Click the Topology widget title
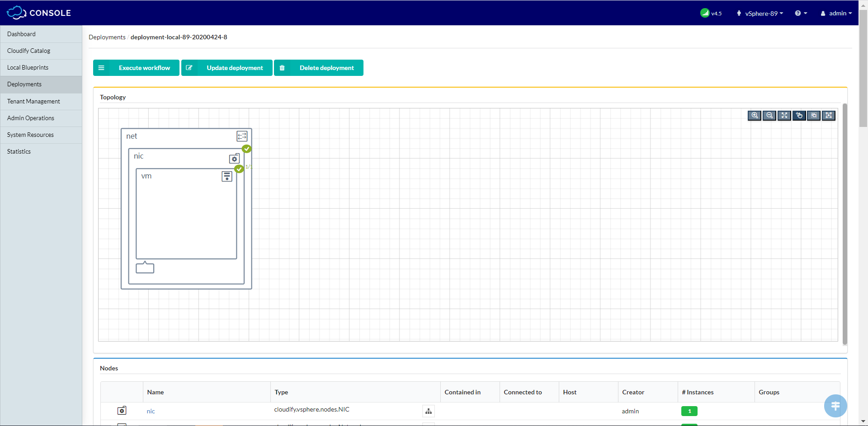The height and width of the screenshot is (426, 868). point(113,97)
